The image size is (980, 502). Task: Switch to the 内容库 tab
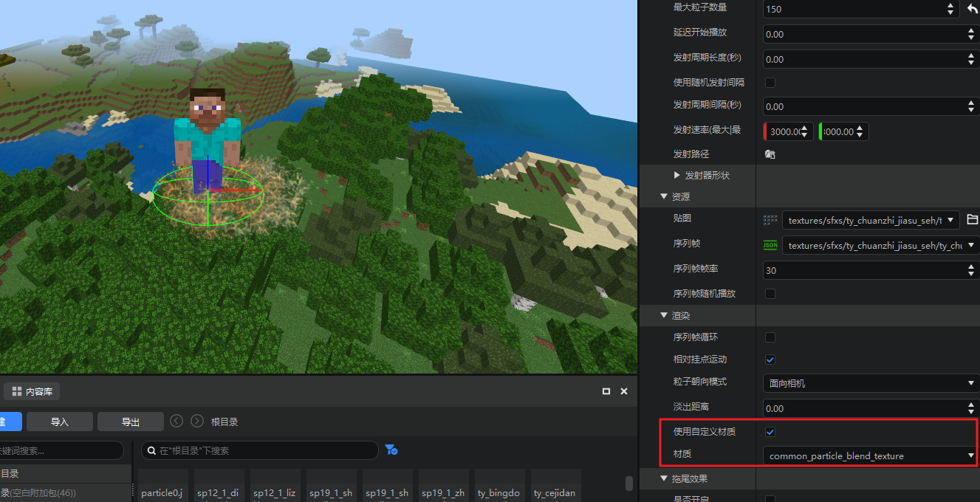(32, 391)
